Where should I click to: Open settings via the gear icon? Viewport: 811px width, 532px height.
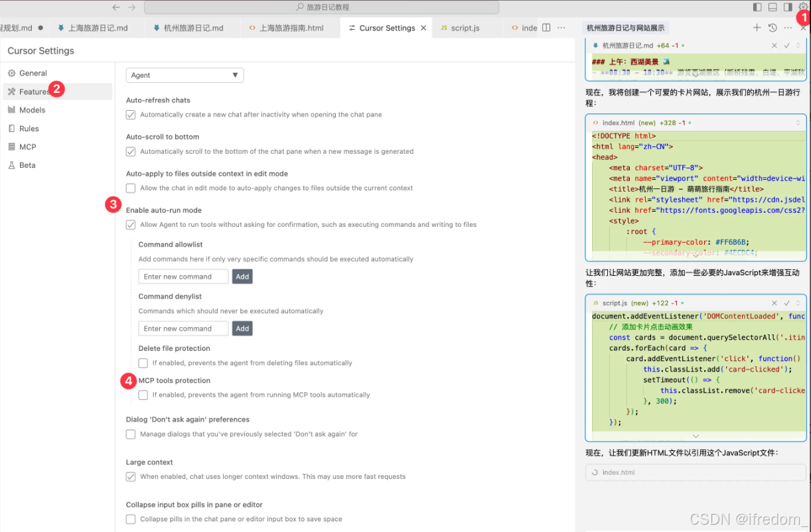point(803,7)
